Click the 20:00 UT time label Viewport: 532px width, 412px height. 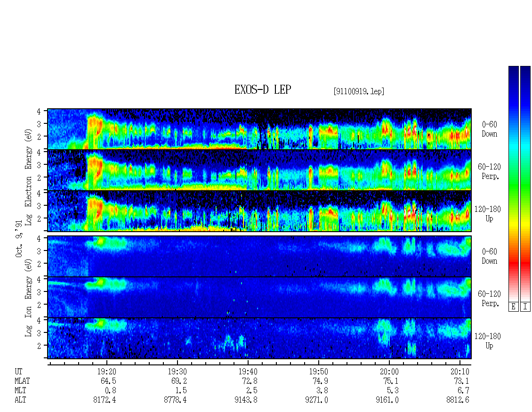389,372
